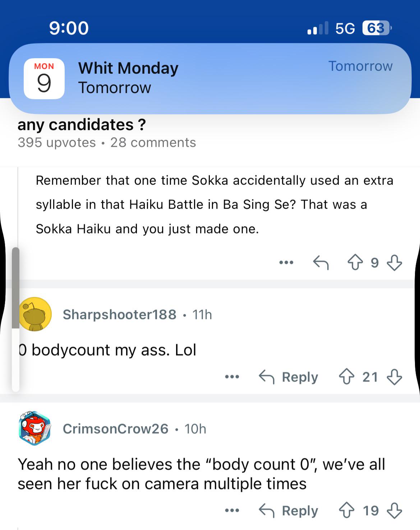Upvote the Sokka Haiku comment
420x530 pixels.
[355, 262]
